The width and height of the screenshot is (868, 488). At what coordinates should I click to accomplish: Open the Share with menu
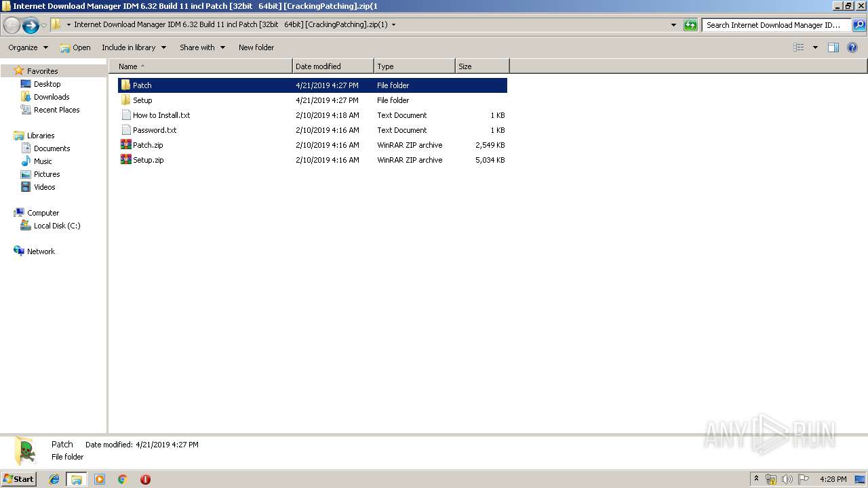(202, 47)
